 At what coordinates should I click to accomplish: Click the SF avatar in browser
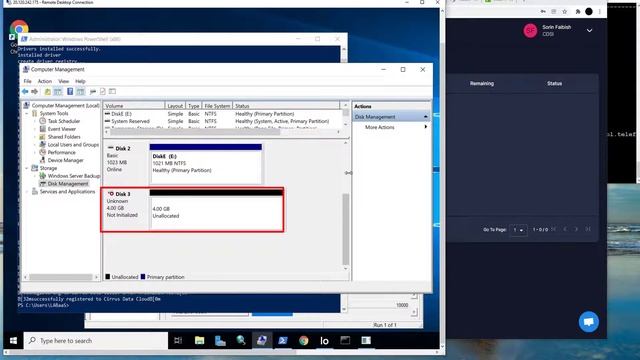[x=530, y=31]
